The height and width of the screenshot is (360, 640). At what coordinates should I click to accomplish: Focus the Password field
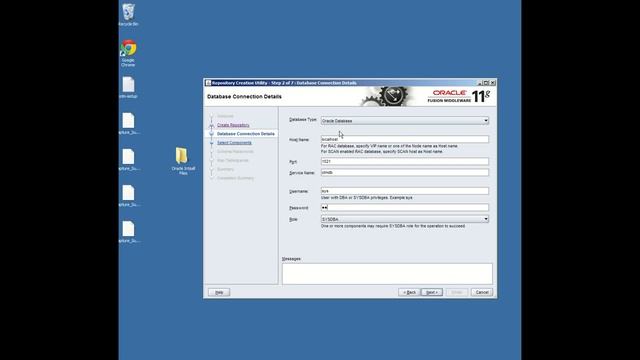pyautogui.click(x=404, y=207)
